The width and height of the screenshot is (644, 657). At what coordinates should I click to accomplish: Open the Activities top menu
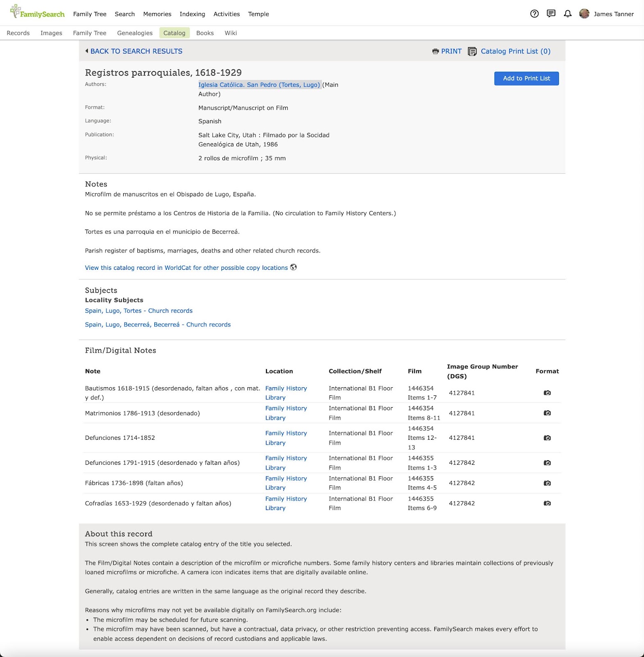(x=227, y=14)
